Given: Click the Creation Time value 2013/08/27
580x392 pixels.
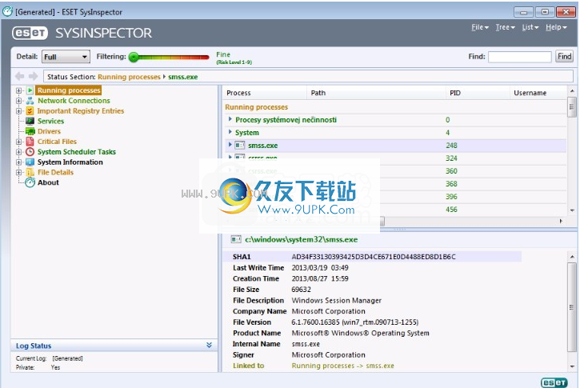Looking at the screenshot, I should pos(320,278).
